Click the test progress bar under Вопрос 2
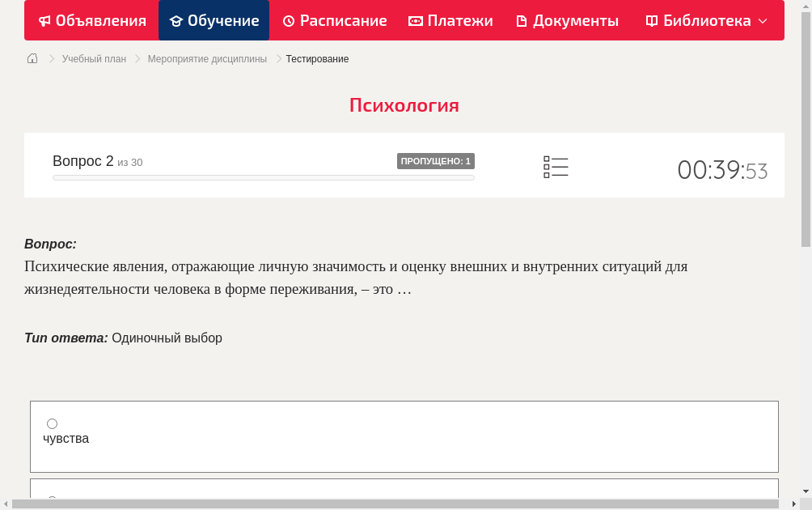Image resolution: width=812 pixels, height=510 pixels. 263,177
